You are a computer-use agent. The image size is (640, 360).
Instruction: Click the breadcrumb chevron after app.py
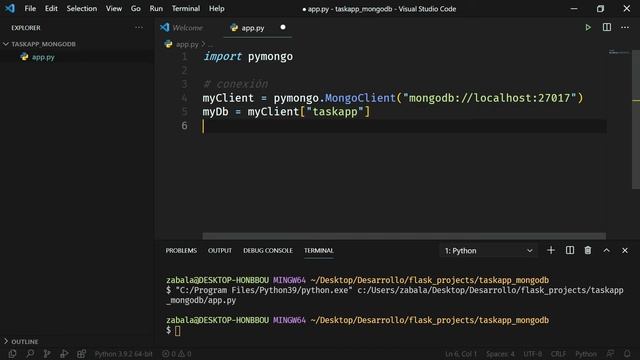[x=203, y=44]
